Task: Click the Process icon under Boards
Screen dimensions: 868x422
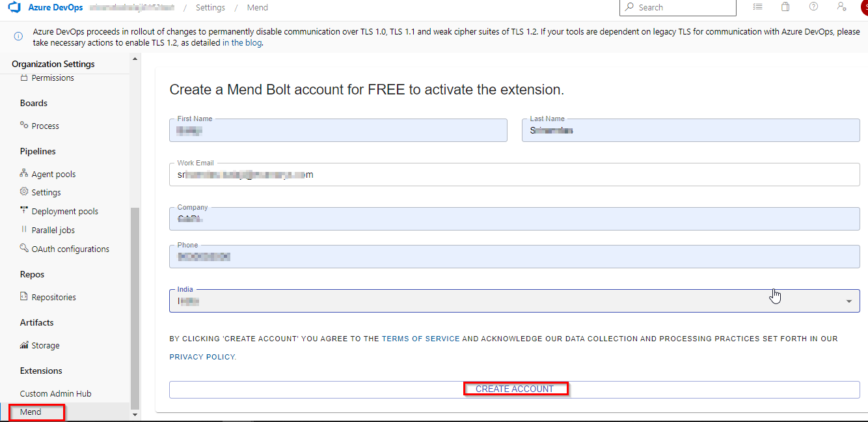Action: (x=24, y=125)
